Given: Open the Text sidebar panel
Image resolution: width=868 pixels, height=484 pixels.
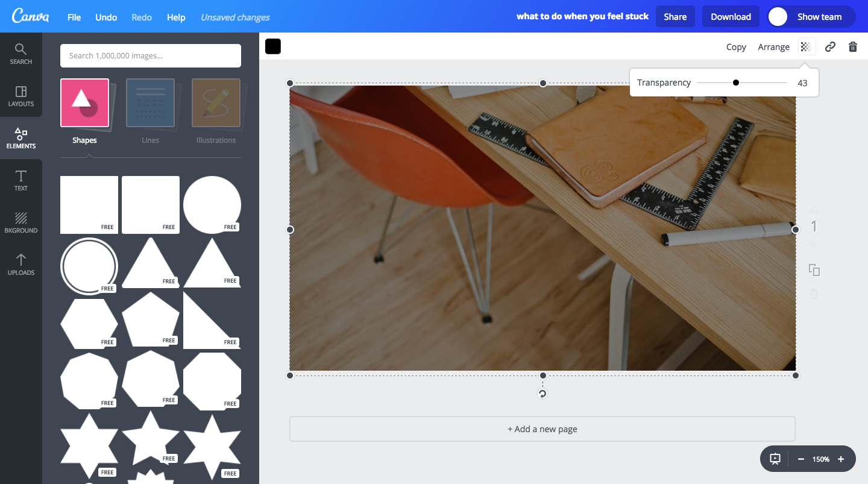Looking at the screenshot, I should [21, 180].
